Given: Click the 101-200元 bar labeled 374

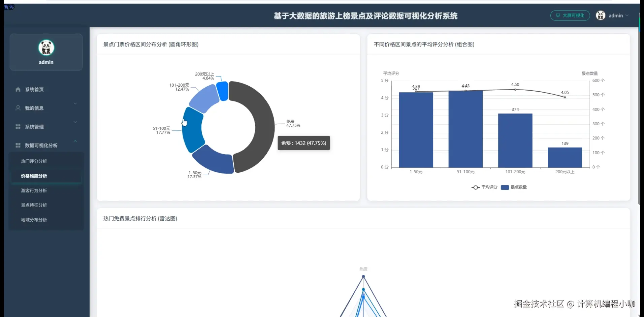Looking at the screenshot, I should 515,140.
